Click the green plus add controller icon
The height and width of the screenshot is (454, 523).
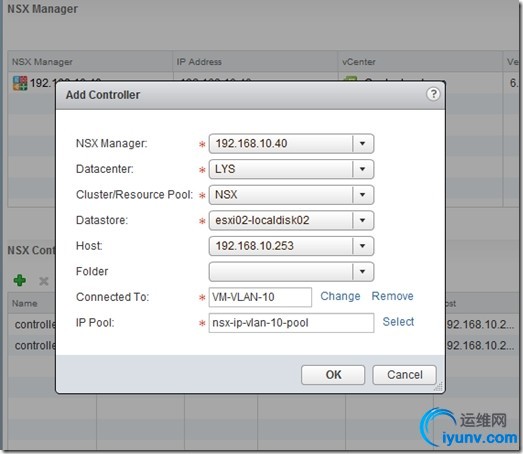20,281
